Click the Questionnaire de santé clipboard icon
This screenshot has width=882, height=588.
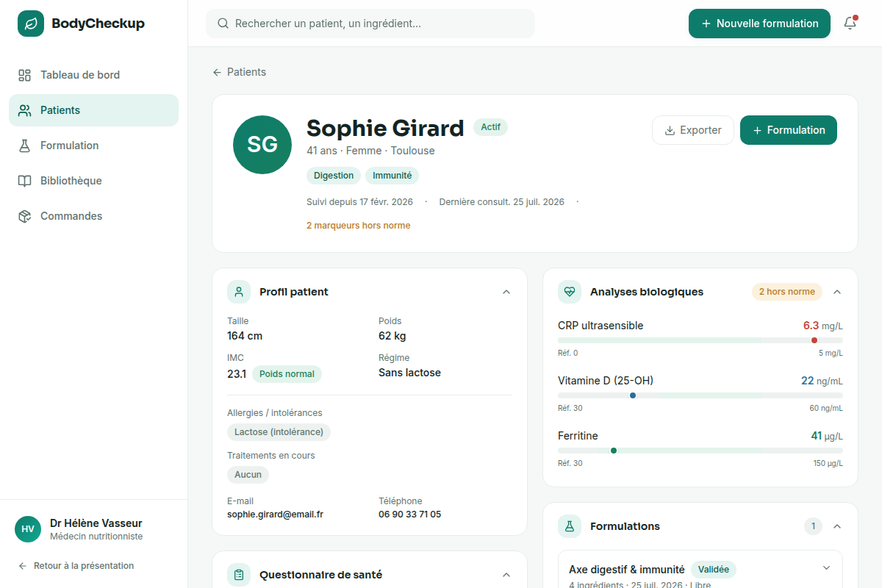tap(239, 575)
